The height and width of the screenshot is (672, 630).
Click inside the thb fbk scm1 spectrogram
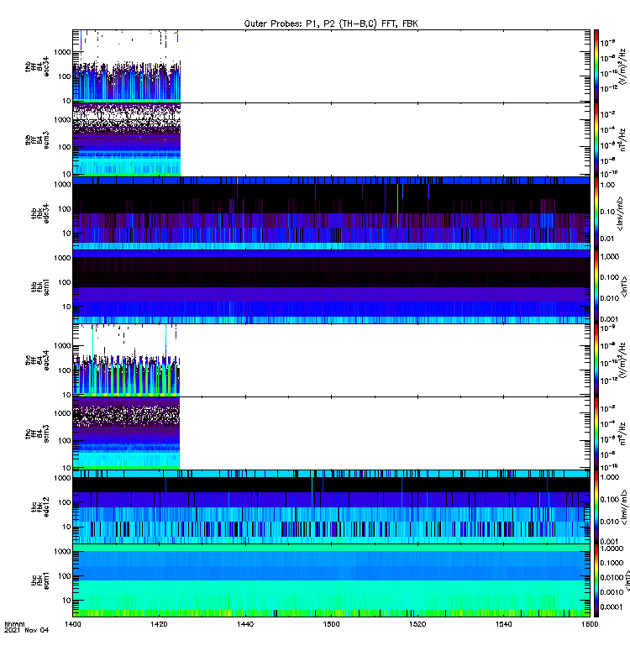click(x=331, y=286)
